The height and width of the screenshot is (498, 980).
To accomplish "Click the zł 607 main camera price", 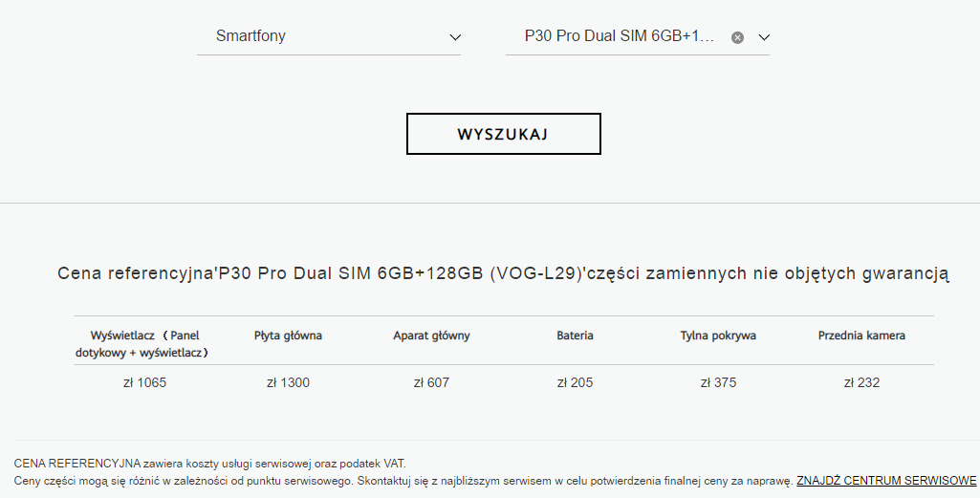I will pos(431,382).
